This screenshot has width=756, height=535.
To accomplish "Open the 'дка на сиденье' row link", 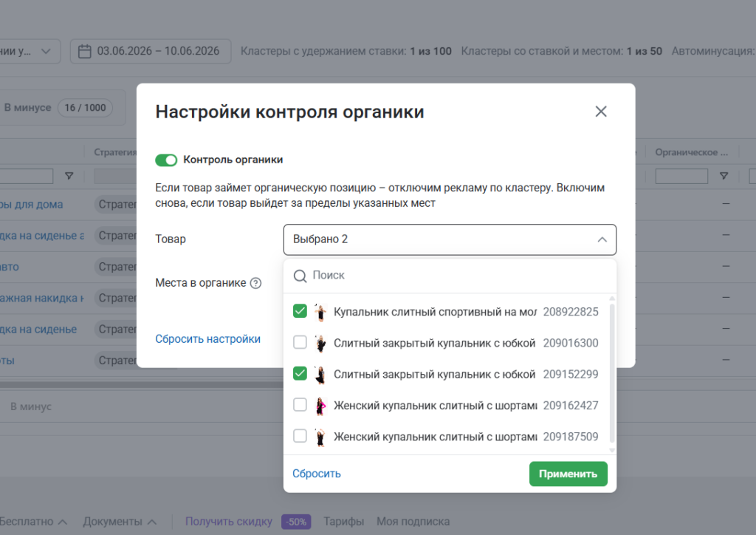I will (x=38, y=330).
